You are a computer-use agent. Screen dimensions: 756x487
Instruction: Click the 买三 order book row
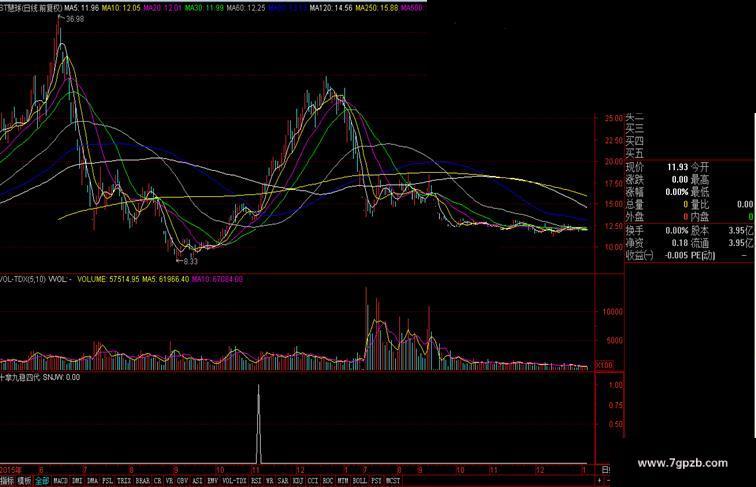[634, 128]
